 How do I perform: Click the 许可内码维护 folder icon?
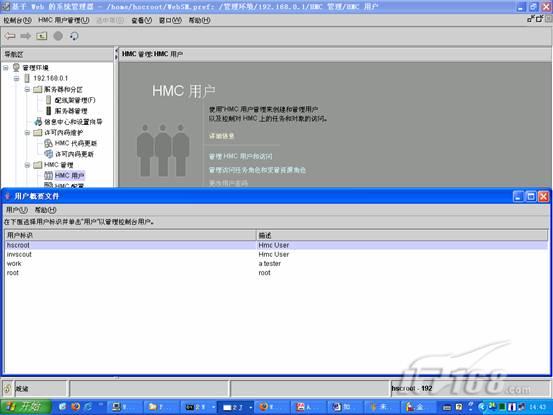click(x=38, y=133)
